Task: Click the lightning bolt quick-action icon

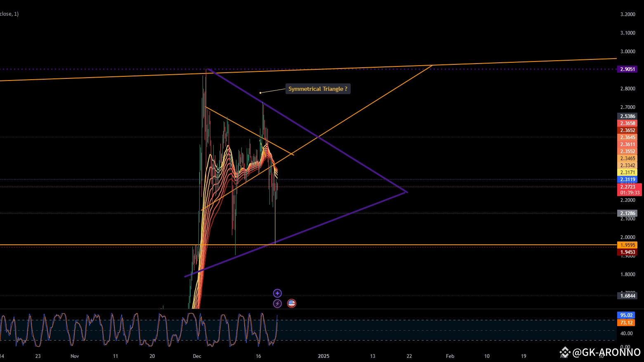Action: pos(277,303)
